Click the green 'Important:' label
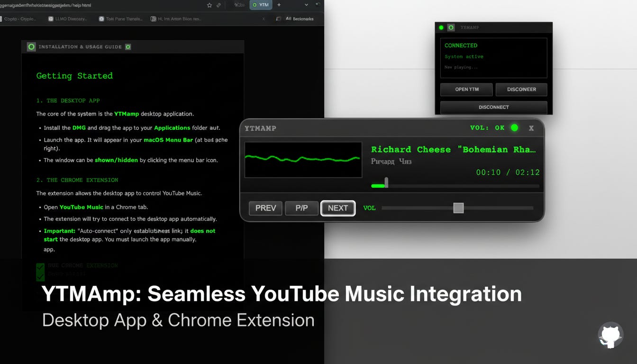637x364 pixels. 59,231
